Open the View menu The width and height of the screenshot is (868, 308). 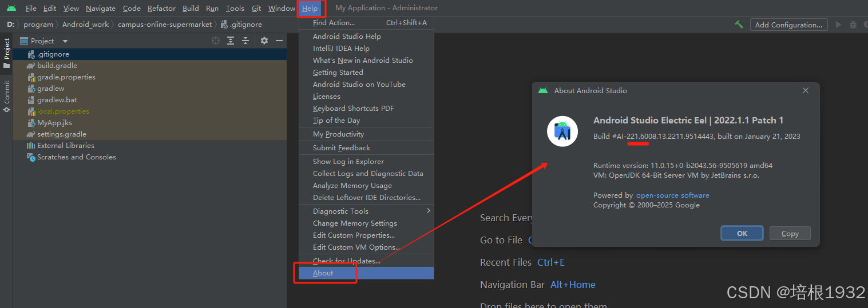71,8
